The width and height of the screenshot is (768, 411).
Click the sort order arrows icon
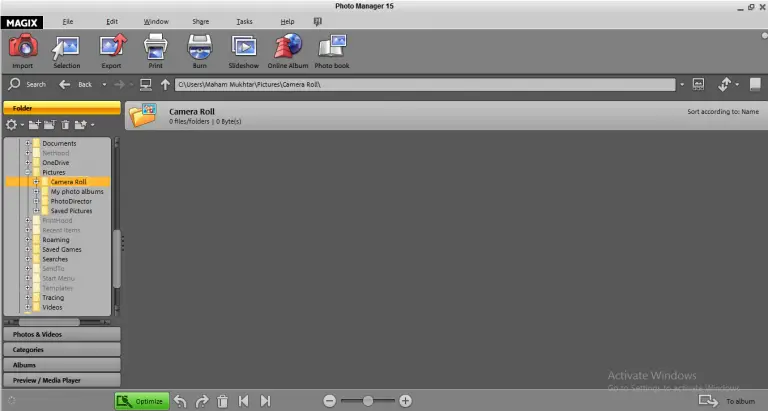pos(724,84)
